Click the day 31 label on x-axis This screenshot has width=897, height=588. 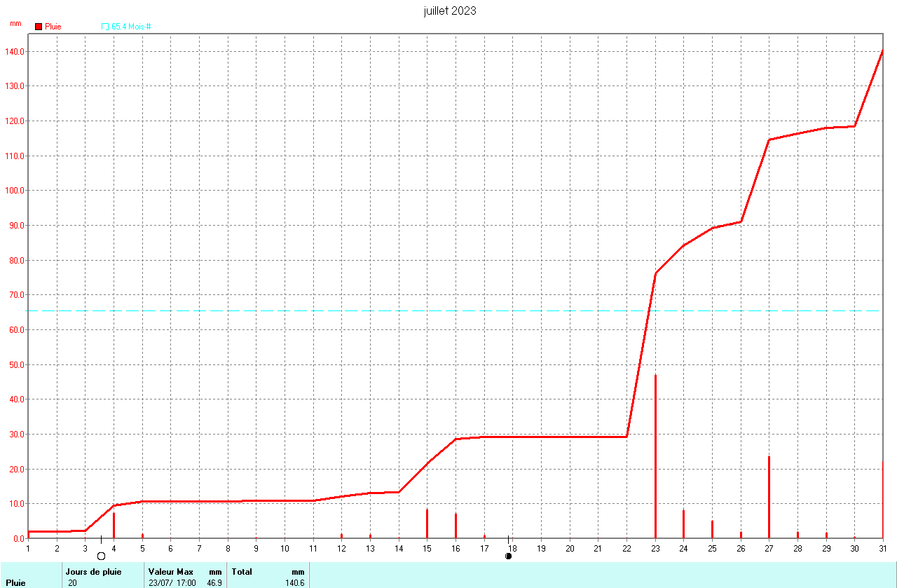(x=882, y=548)
